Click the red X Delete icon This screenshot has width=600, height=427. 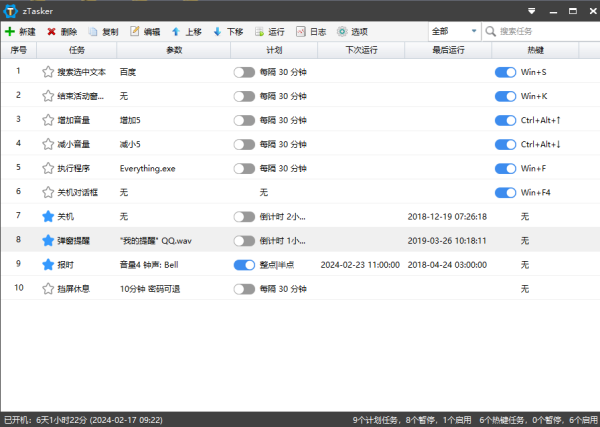coord(51,31)
